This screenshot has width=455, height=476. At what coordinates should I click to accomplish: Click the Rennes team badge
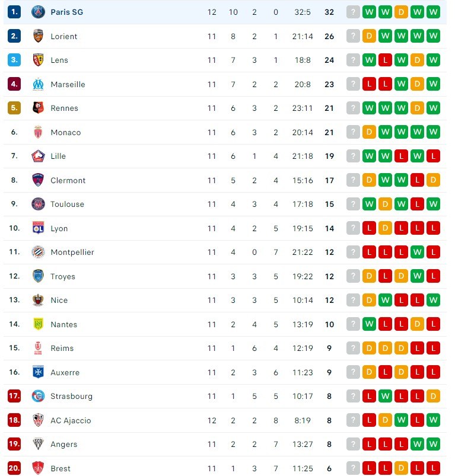[38, 108]
